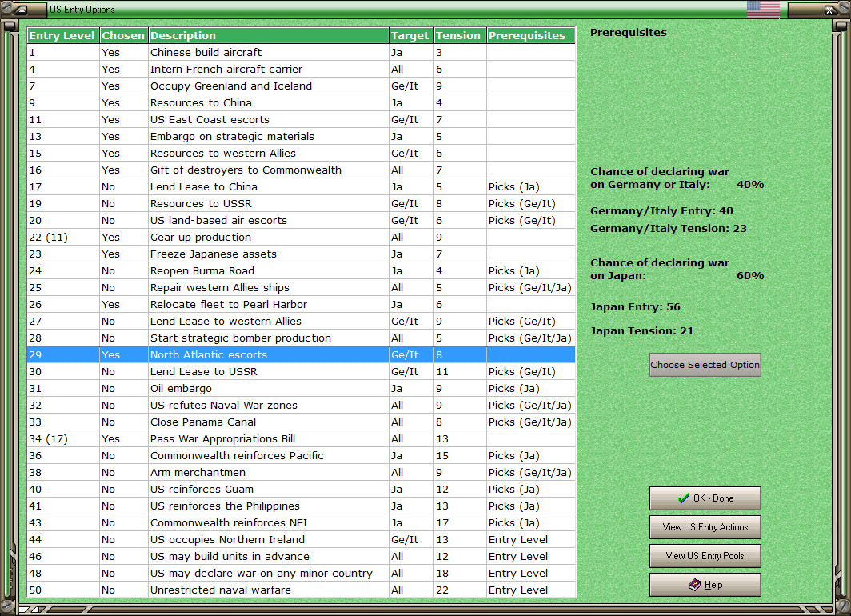Click Choose Selected Option button
The height and width of the screenshot is (616, 851).
coord(705,365)
